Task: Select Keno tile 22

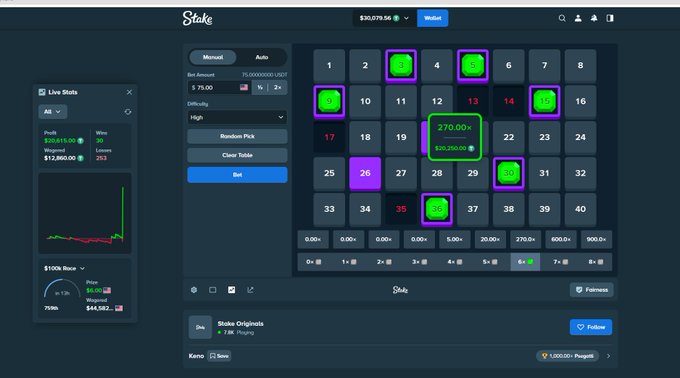Action: pos(509,137)
